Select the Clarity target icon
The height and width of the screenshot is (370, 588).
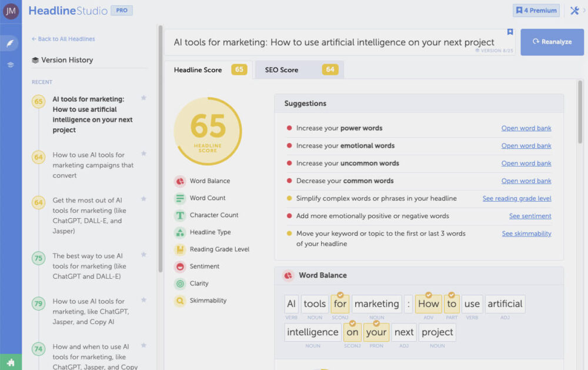(178, 283)
